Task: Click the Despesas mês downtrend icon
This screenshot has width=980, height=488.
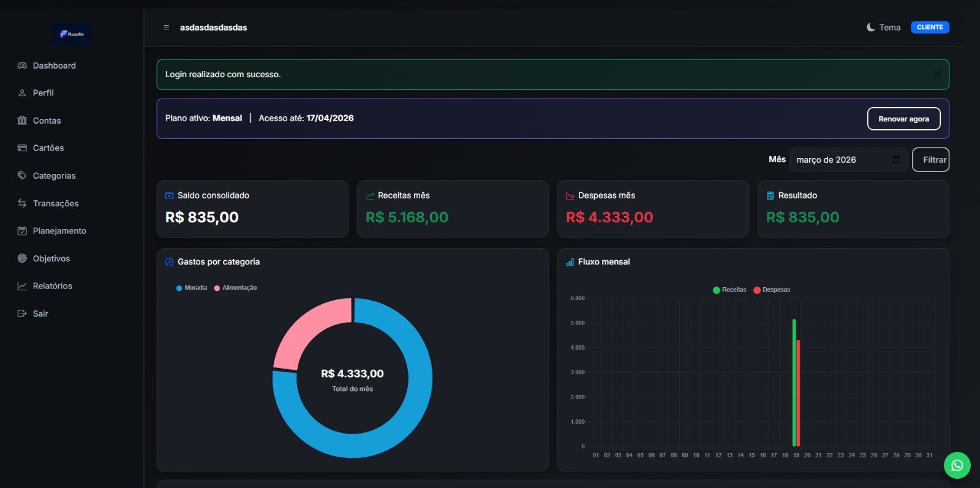Action: point(570,196)
